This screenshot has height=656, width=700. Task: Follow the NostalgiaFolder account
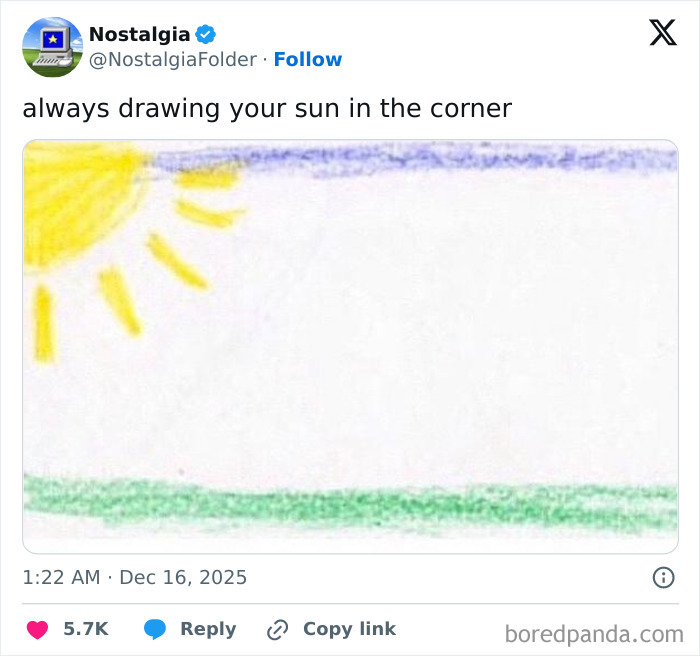click(x=308, y=60)
